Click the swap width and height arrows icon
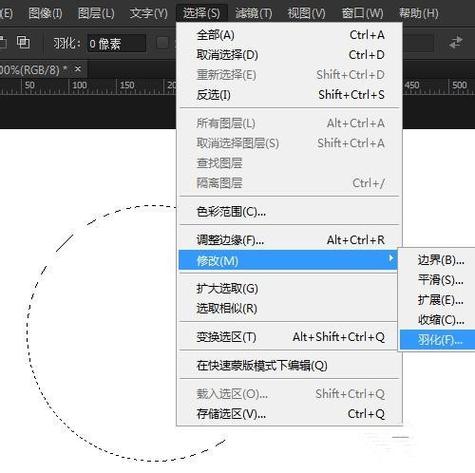This screenshot has width=475, height=473. point(456,42)
